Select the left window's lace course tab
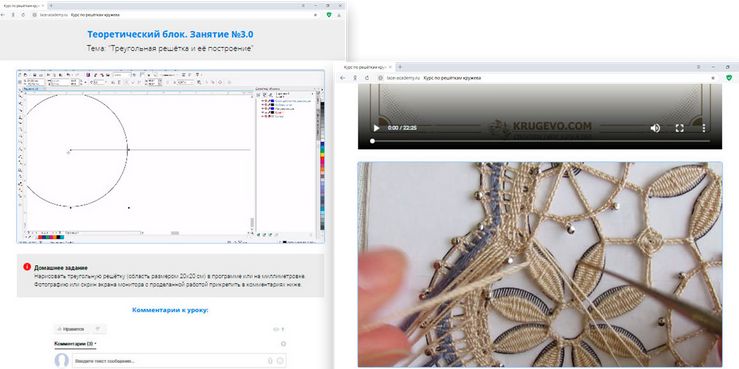Viewport: 739px width, 369px height. coord(22,5)
